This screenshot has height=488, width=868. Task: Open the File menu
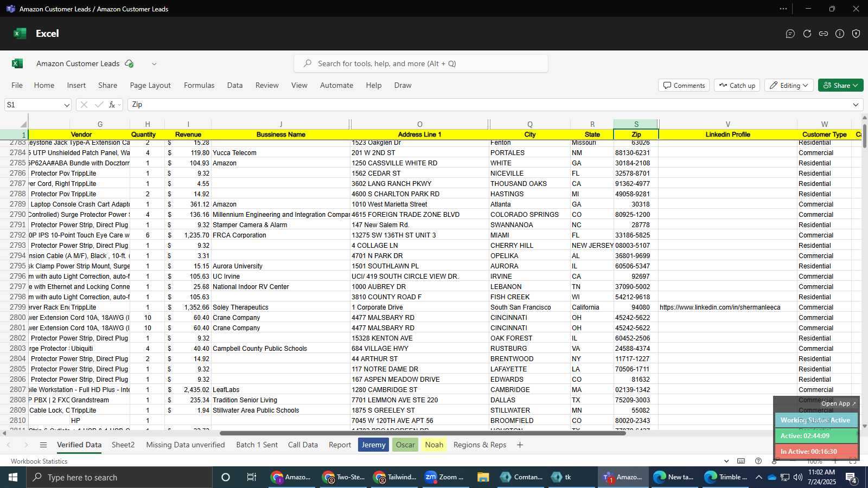(17, 85)
